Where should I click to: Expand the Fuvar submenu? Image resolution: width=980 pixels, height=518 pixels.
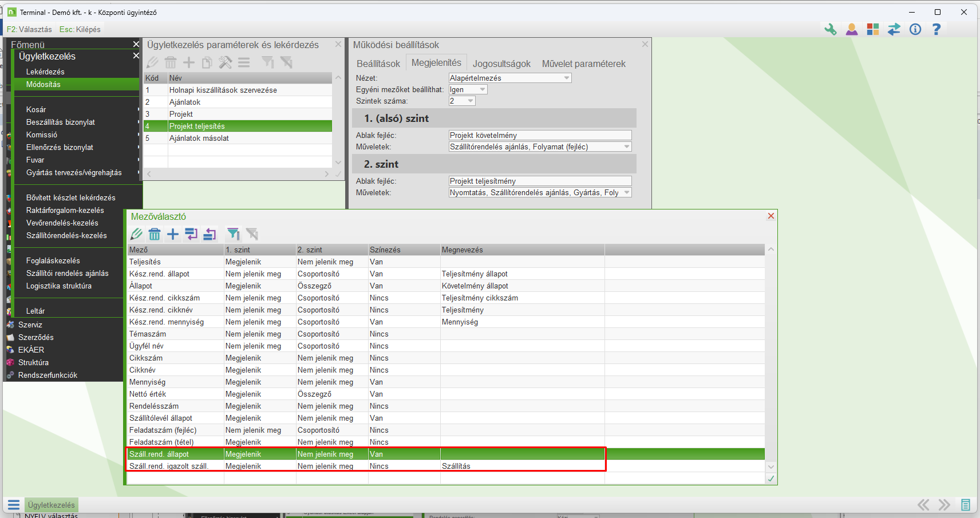pos(139,160)
